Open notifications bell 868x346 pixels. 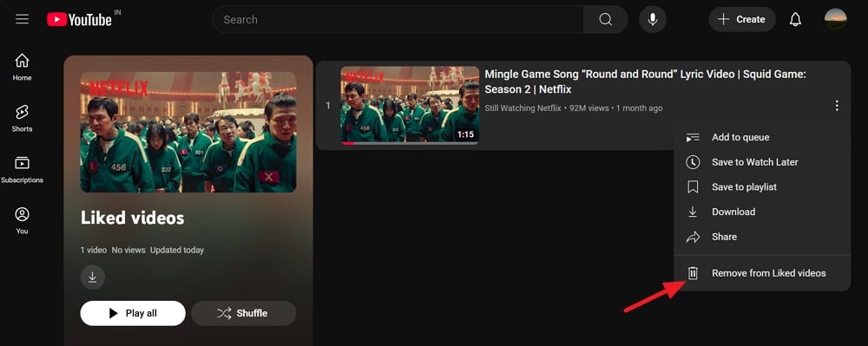point(795,19)
